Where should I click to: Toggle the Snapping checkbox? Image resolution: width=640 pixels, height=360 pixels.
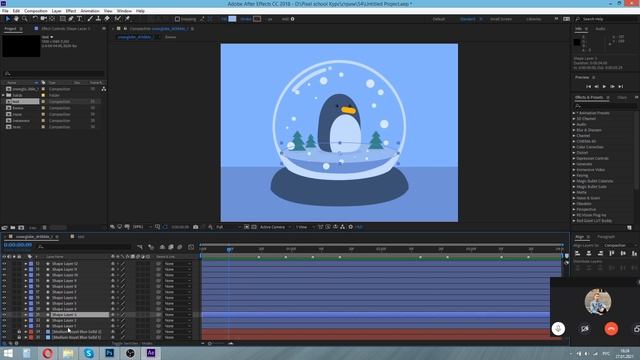pos(177,19)
